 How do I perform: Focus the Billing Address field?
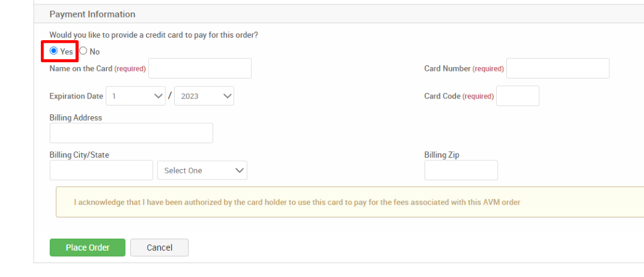131,133
